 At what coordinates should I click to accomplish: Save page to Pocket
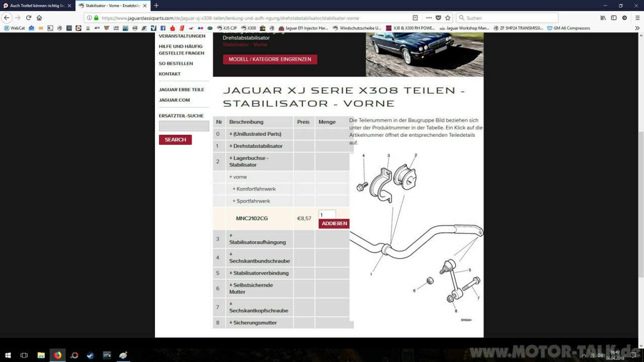pos(438,18)
